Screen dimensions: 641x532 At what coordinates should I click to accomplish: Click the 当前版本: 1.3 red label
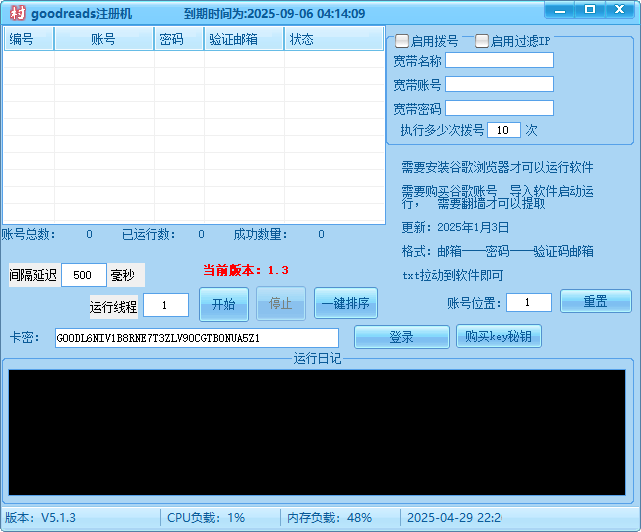coord(246,270)
